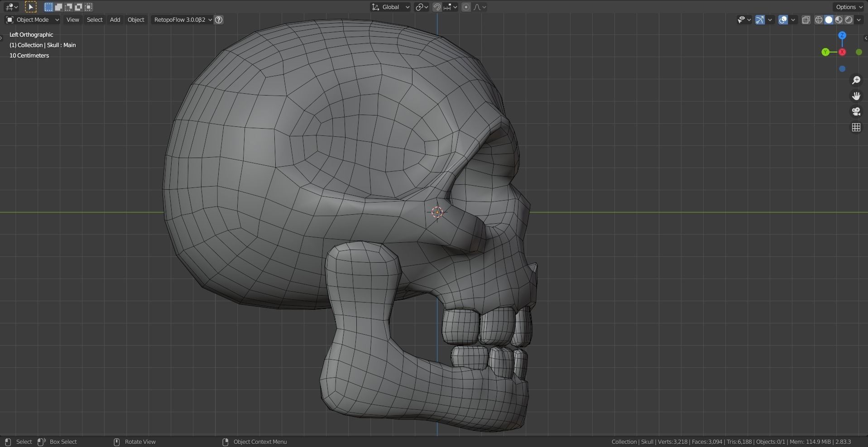868x447 pixels.
Task: Choose the 'Set new selection' mode icon
Action: pyautogui.click(x=48, y=7)
